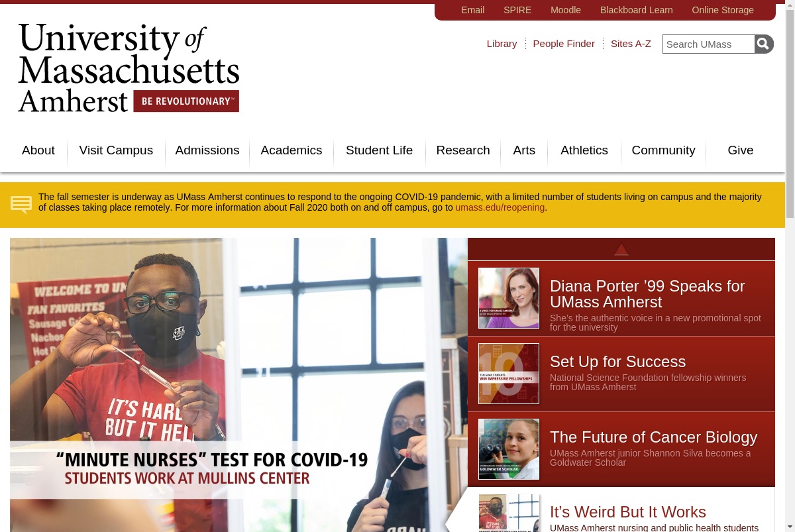Image resolution: width=795 pixels, height=532 pixels.
Task: Click the up arrow above news list
Action: [x=621, y=249]
